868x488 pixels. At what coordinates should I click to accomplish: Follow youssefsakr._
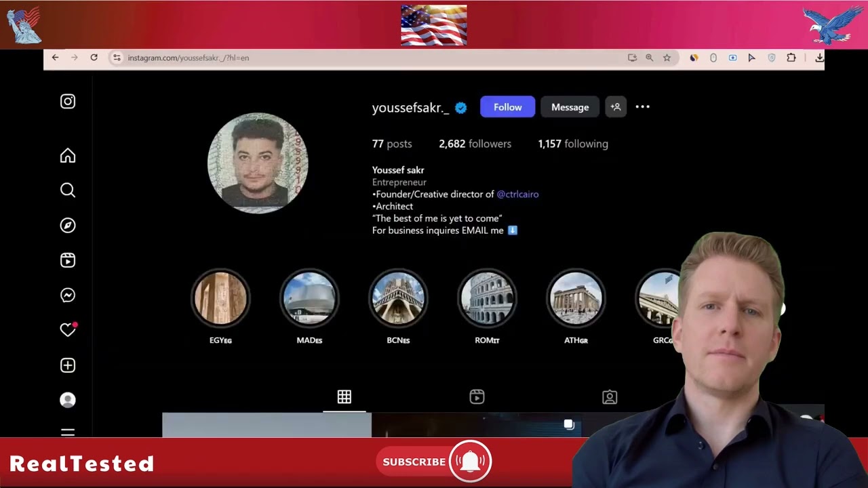(x=508, y=107)
